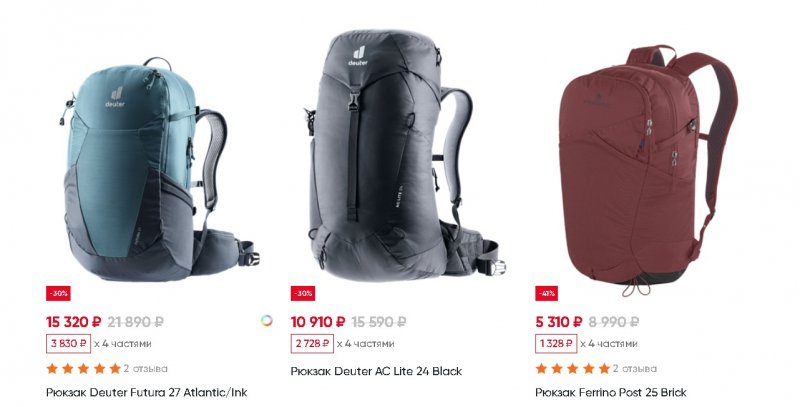The width and height of the screenshot is (800, 407).
Task: Click the 15 320 ₽ sale price
Action: [x=74, y=322]
